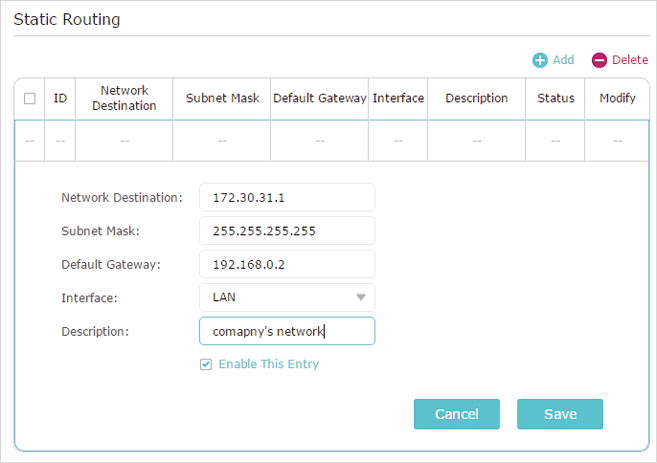Open the Interface LAN dropdown

(x=287, y=297)
